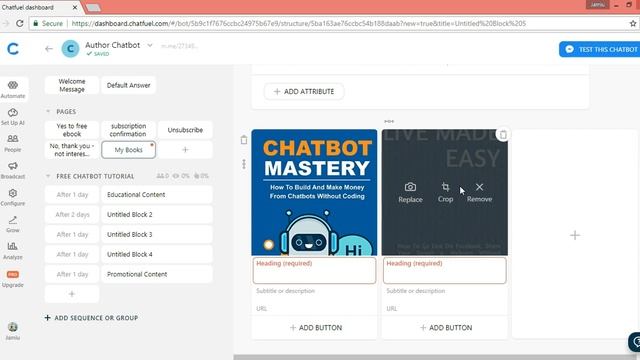Open the Automate sidebar section
The height and width of the screenshot is (360, 640).
pos(13,89)
